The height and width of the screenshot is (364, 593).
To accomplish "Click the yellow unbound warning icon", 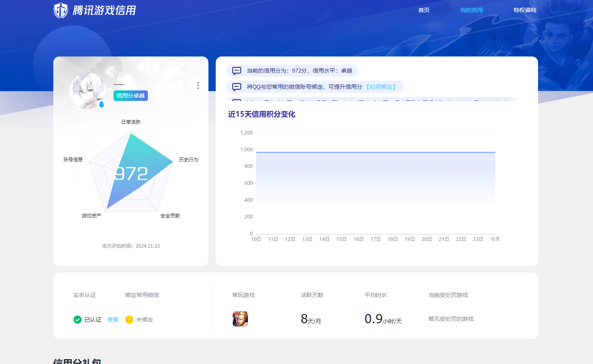I will pos(129,320).
